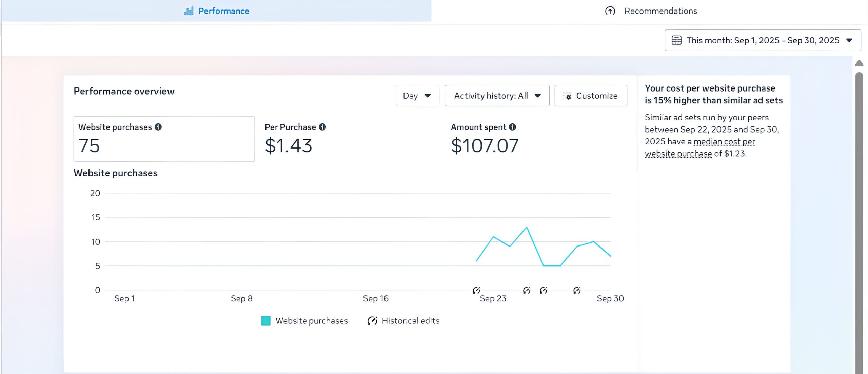Click the Website purchases info icon
This screenshot has width=868, height=374.
[158, 127]
